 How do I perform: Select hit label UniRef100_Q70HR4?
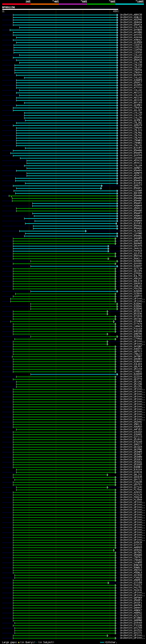point(131,321)
